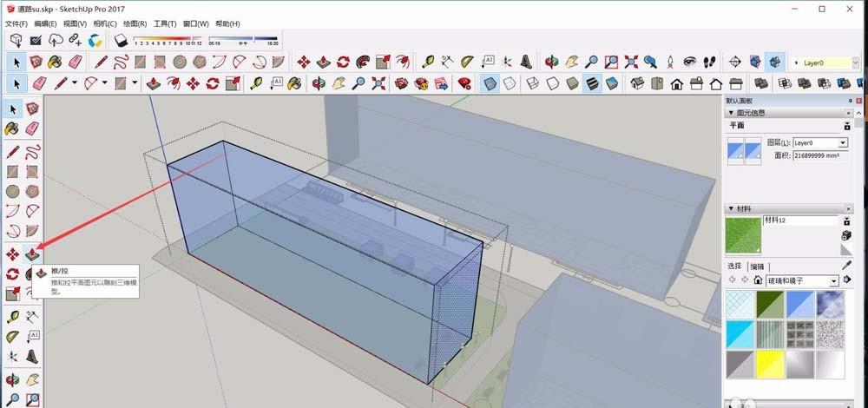Click the Add Location link-plus icon

75,40
